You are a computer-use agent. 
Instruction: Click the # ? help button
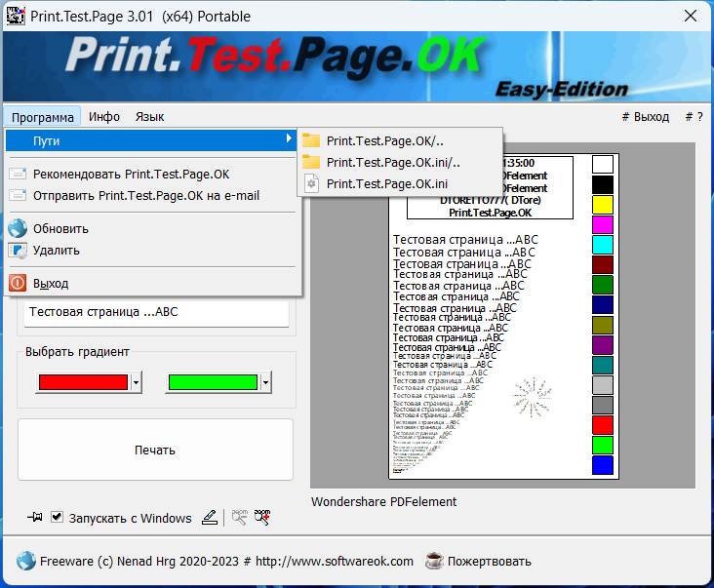coord(694,117)
